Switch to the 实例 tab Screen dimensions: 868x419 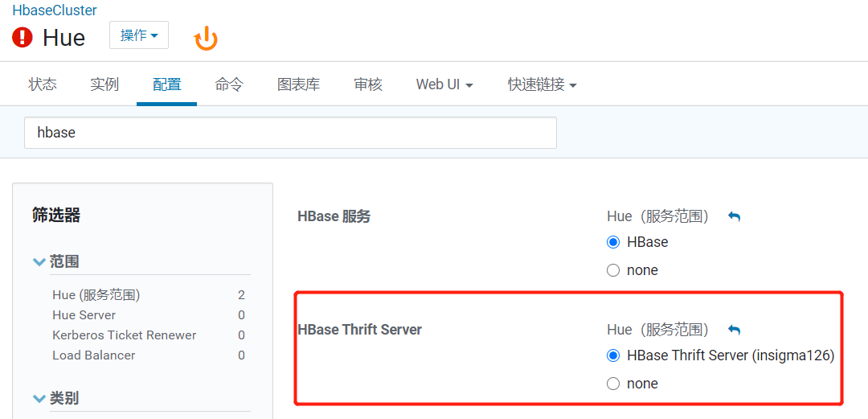tap(104, 84)
